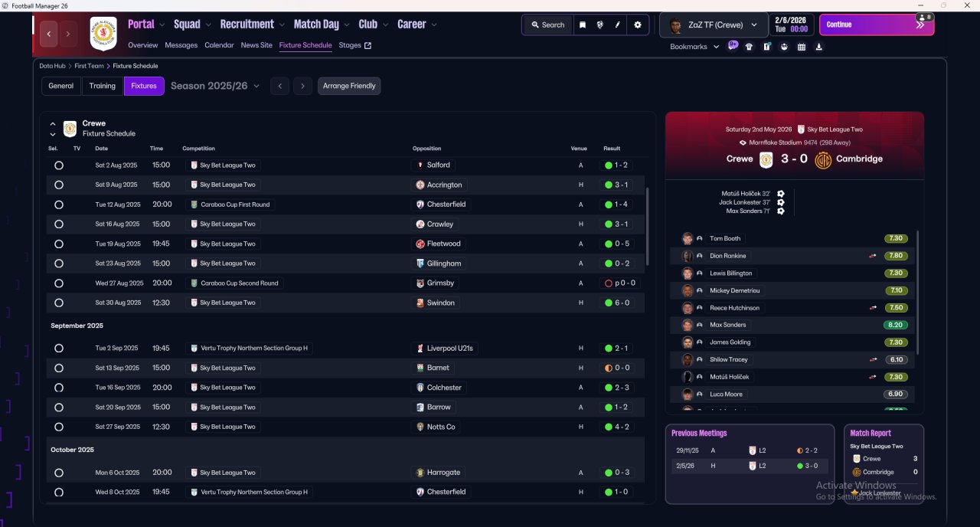Click the shirt icon in bookmarks bar
Image resolution: width=980 pixels, height=527 pixels.
[749, 47]
